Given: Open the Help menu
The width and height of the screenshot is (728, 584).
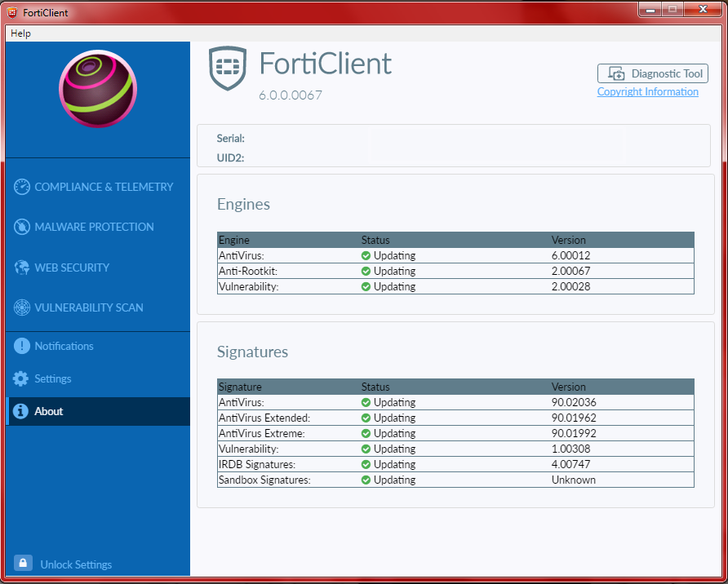Looking at the screenshot, I should click(21, 33).
